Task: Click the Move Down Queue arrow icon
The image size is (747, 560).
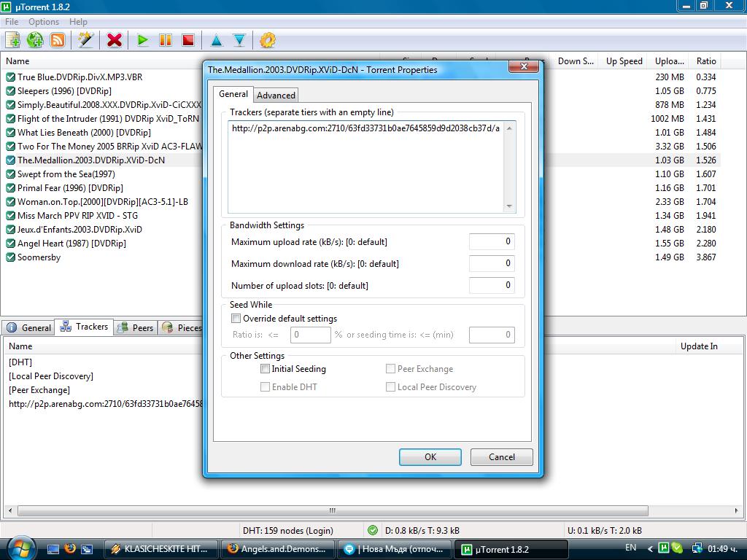Action: click(239, 41)
